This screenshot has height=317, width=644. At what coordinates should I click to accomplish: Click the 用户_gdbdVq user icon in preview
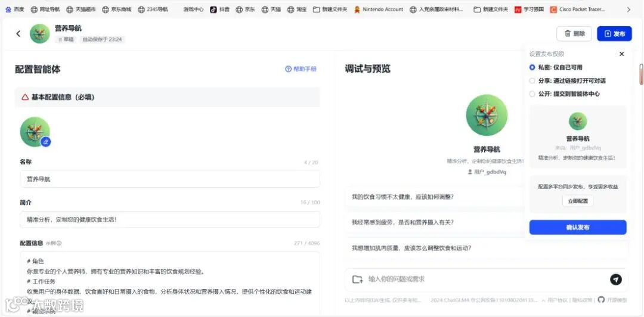(470, 172)
